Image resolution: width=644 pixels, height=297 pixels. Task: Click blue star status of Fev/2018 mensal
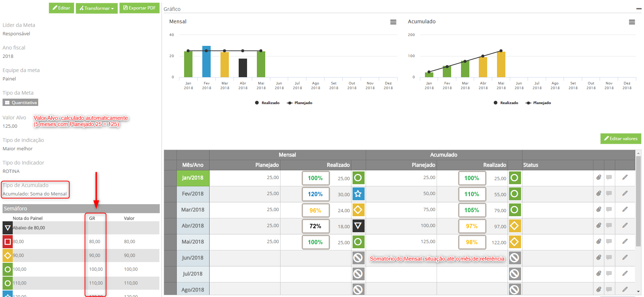(x=358, y=194)
